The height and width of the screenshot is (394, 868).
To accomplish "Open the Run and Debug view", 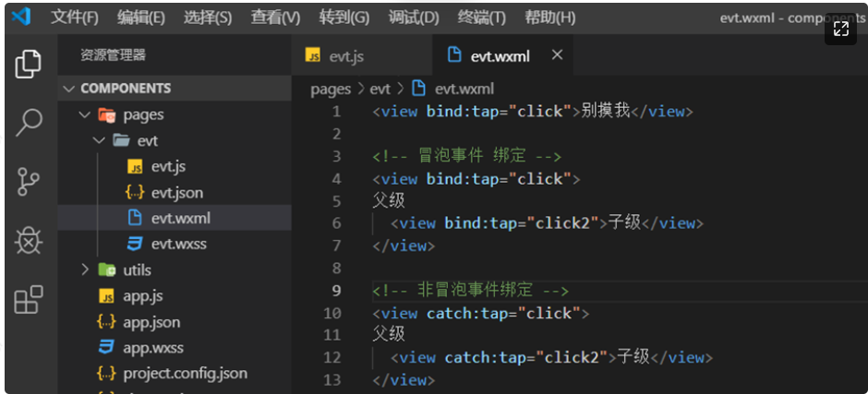I will (29, 241).
